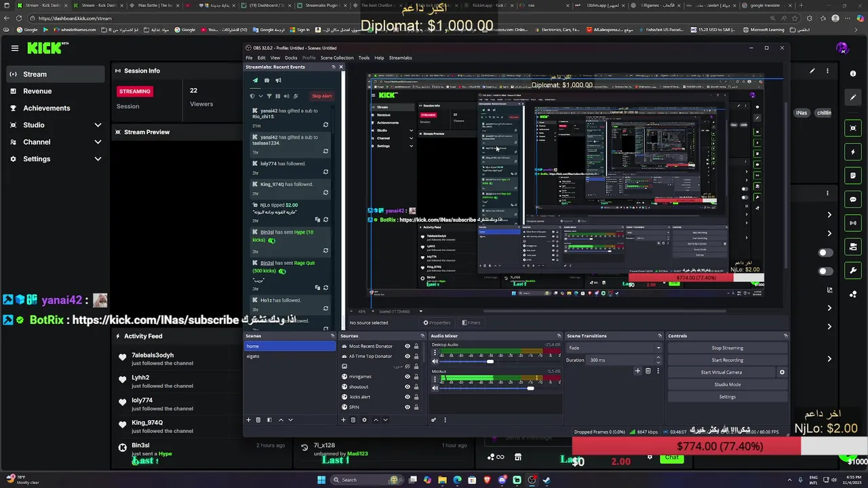Open the Streamlabs menu in OBS
The width and height of the screenshot is (868, 488).
pos(400,58)
